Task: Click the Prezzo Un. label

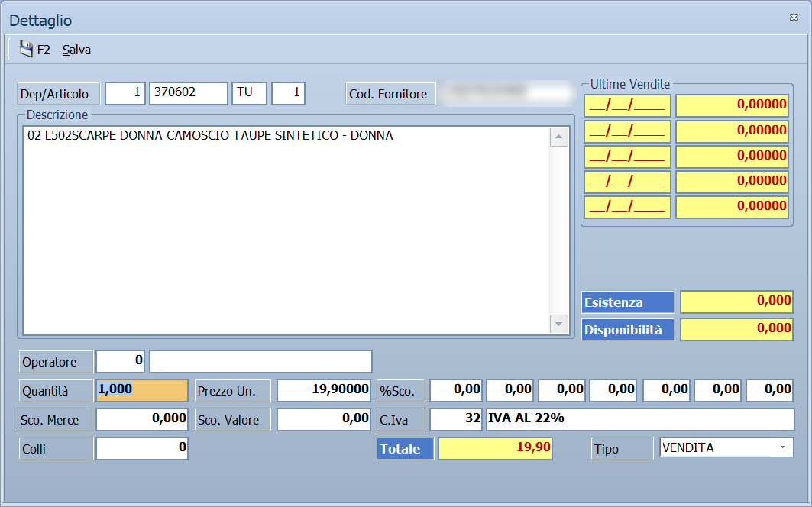Action: click(x=232, y=391)
